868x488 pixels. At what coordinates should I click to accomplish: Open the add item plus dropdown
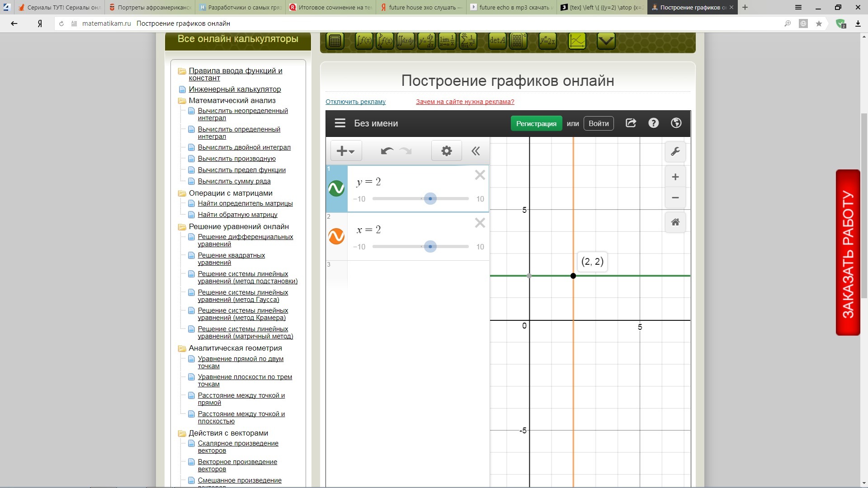tap(346, 151)
